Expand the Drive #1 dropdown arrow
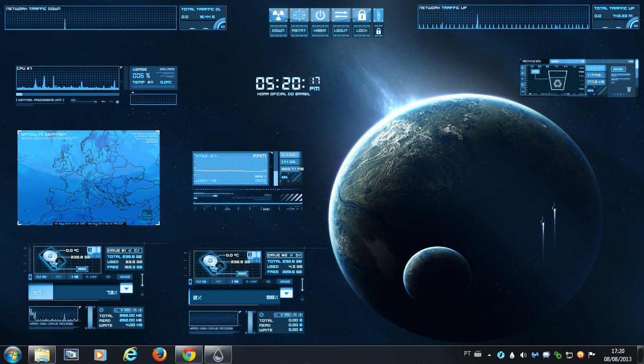Screen dimensions: 644x364 point(126,288)
